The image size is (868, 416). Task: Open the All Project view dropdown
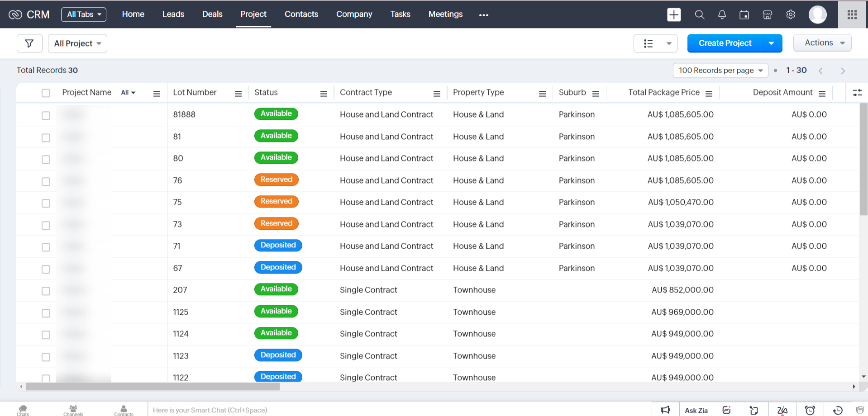coord(77,43)
